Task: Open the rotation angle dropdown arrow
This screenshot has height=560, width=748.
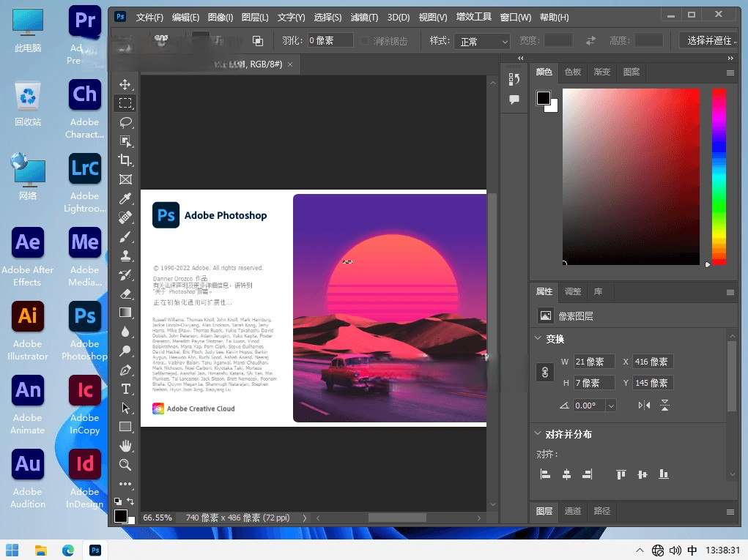Action: pos(610,406)
